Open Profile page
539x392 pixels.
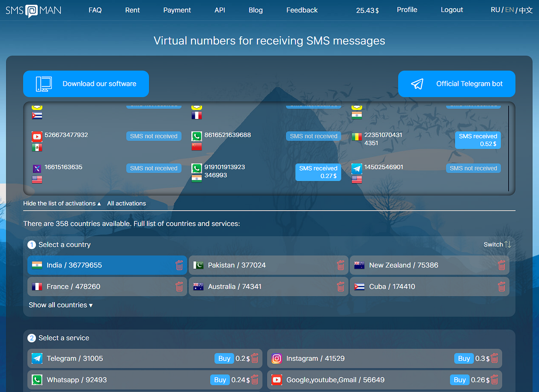point(407,9)
